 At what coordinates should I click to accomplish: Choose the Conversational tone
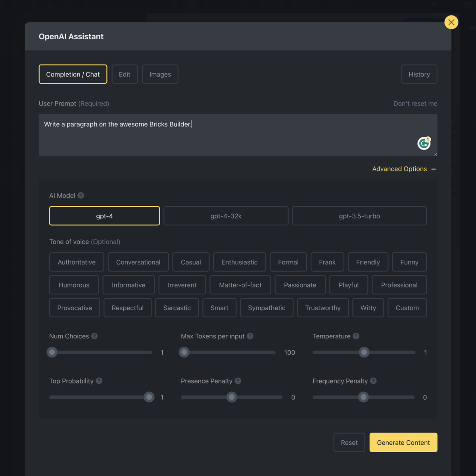pyautogui.click(x=138, y=262)
